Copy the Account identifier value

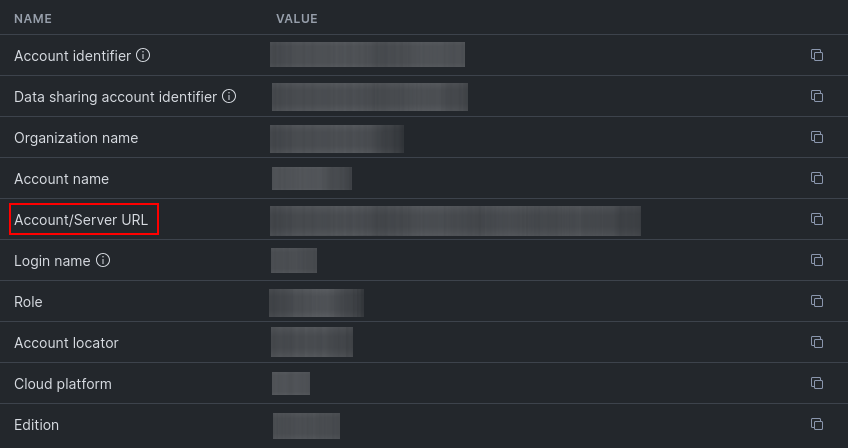coord(817,55)
